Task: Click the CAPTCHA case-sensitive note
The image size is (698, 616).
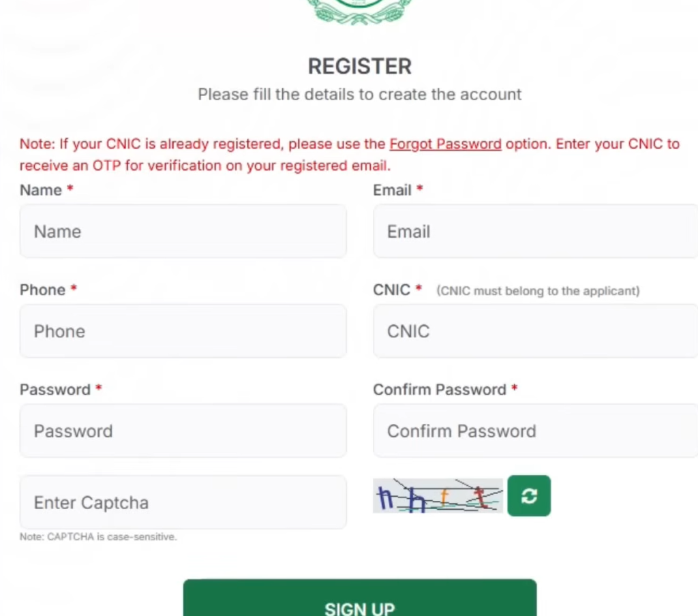Action: [x=98, y=537]
